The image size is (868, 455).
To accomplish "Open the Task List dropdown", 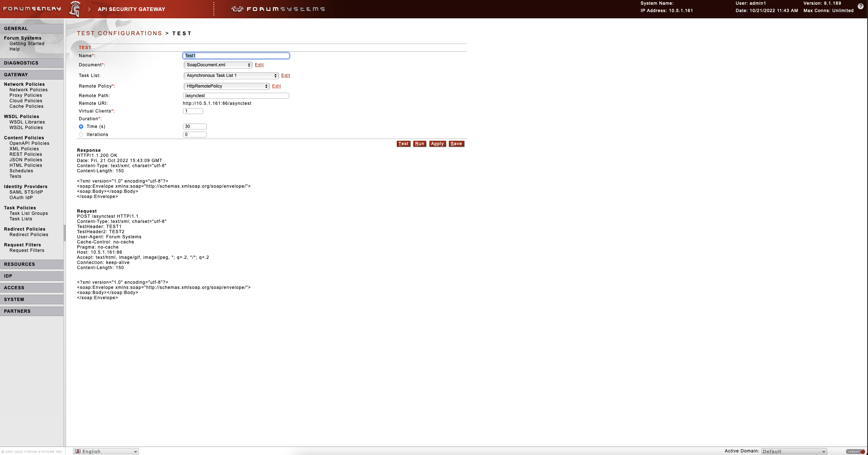I will pos(231,76).
